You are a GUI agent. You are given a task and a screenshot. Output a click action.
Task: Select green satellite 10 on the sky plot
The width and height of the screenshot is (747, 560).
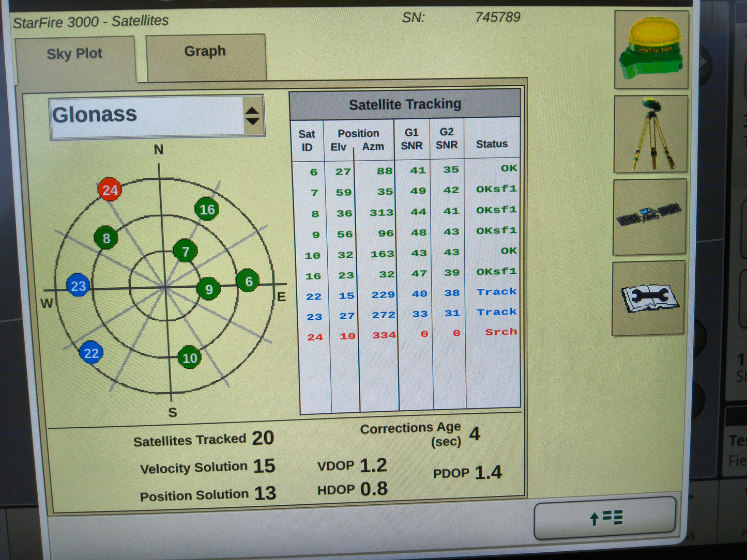[x=189, y=357]
